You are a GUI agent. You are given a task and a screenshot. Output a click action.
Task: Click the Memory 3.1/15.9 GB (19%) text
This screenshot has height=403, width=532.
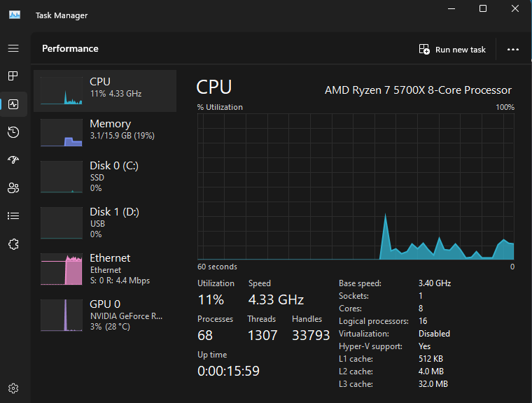122,136
